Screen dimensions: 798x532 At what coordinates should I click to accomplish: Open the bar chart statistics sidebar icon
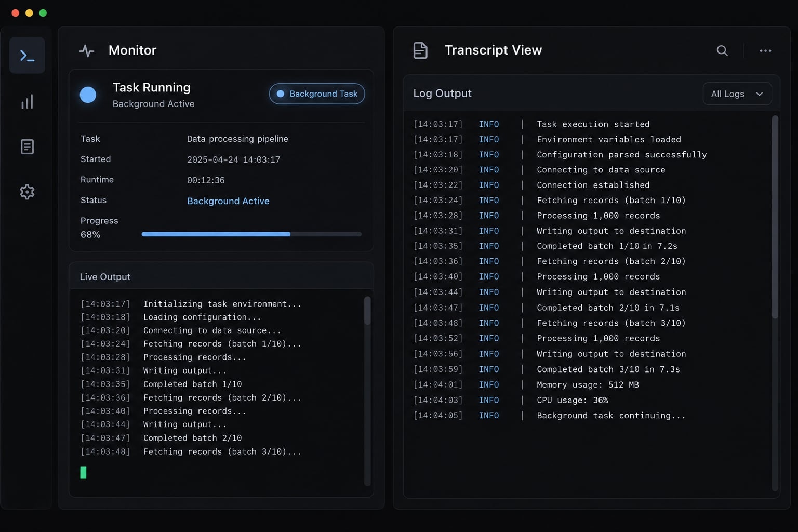point(27,101)
